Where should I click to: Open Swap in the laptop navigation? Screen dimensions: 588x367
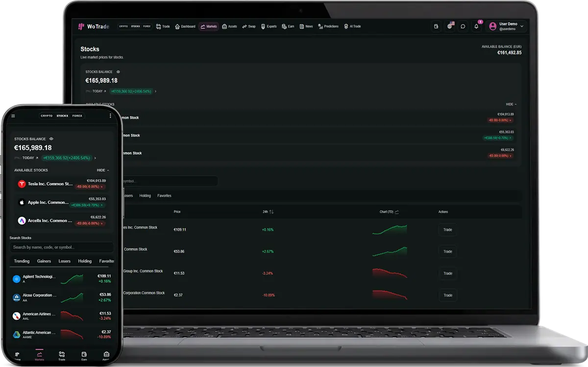point(249,26)
